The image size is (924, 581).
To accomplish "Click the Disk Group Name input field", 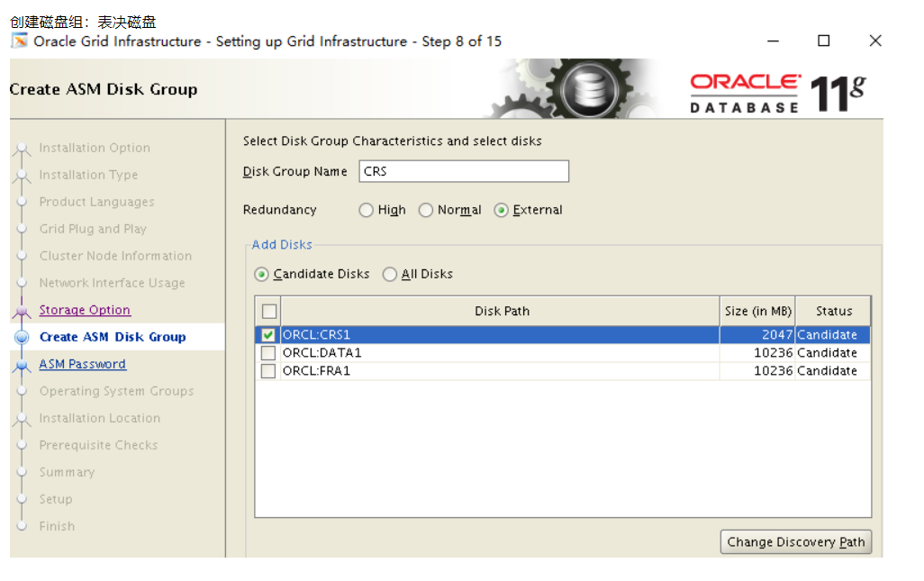I will [x=464, y=171].
